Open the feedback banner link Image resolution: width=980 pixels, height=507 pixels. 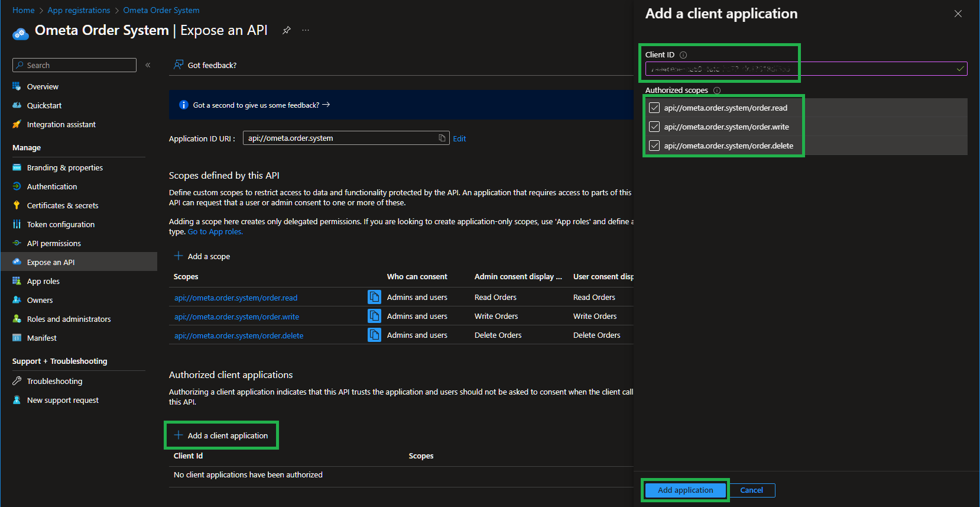(x=261, y=105)
